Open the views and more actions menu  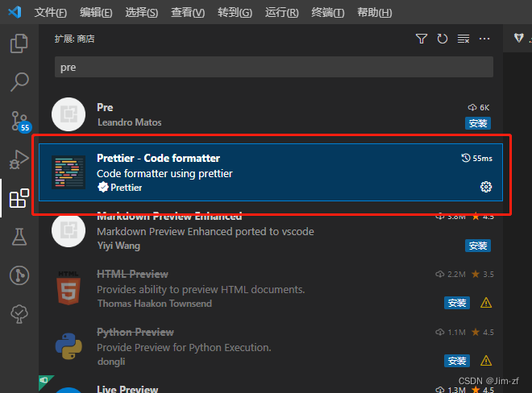click(x=484, y=39)
